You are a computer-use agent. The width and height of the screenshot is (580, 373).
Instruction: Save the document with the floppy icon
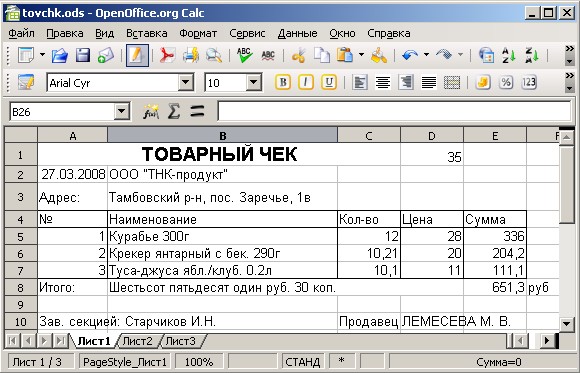pos(83,56)
